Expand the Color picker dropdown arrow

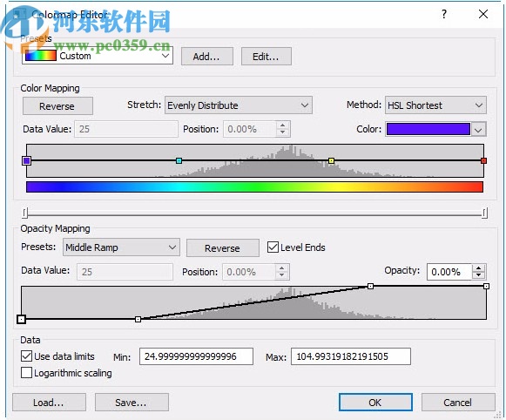coord(479,130)
